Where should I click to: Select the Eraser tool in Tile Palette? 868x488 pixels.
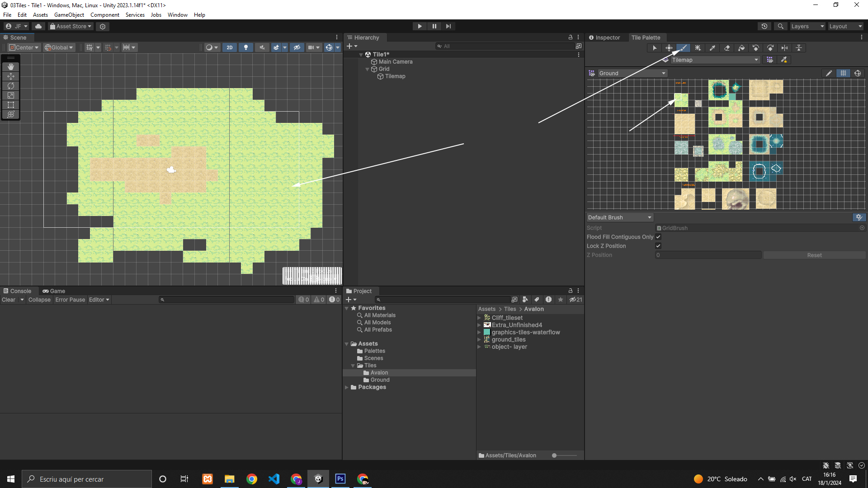pos(727,48)
